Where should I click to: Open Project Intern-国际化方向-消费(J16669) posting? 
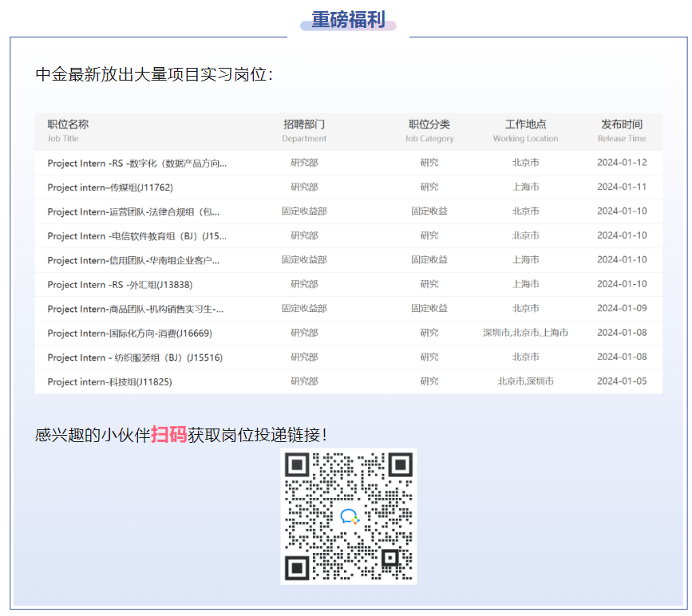click(130, 334)
